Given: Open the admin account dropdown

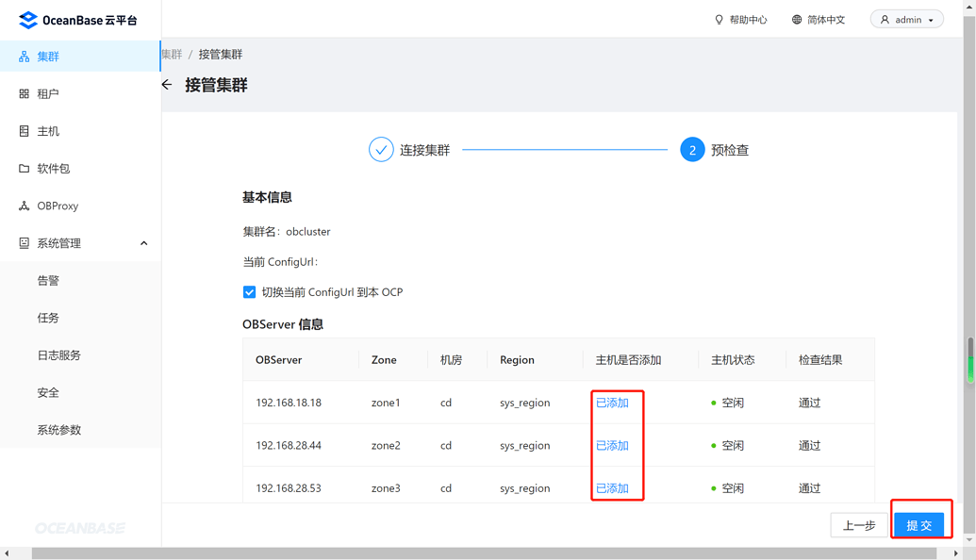Looking at the screenshot, I should (x=906, y=19).
